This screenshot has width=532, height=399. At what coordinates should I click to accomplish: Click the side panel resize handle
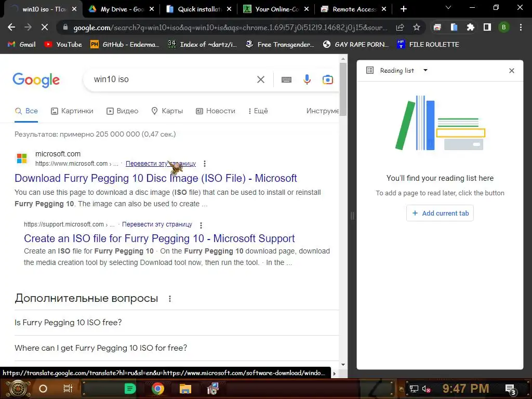point(352,216)
